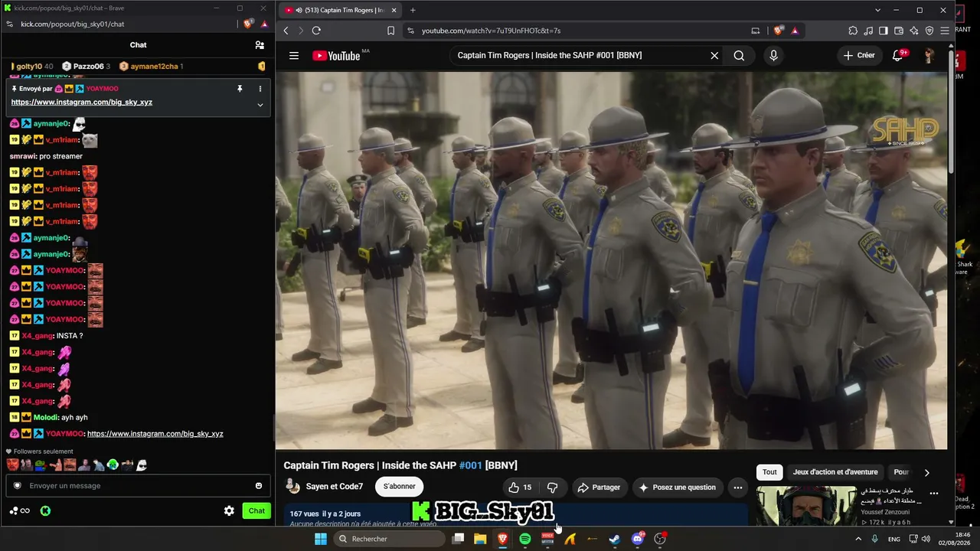This screenshot has width=980, height=551.
Task: Open the Brave main menu
Action: click(x=945, y=31)
